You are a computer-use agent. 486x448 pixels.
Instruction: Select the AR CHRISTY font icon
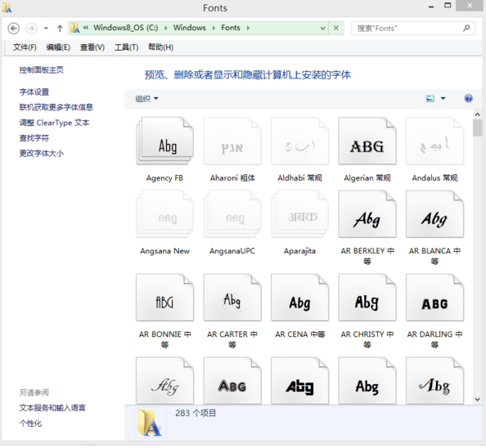[x=367, y=298]
